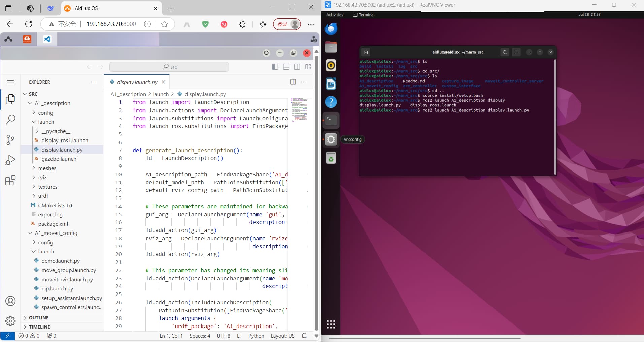644x342 pixels.
Task: Click Python language mode in status bar
Action: pos(256,336)
